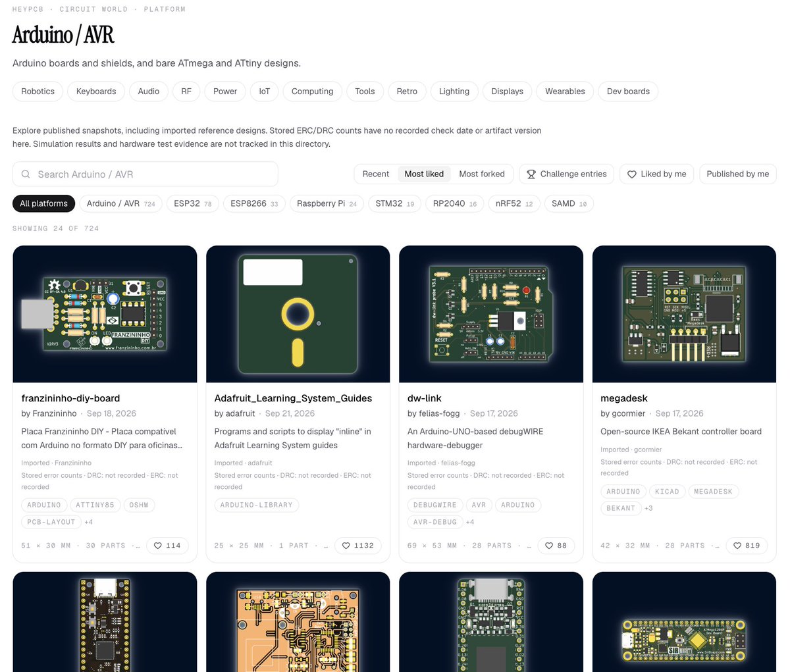Viewport: 790px width, 672px height.
Task: Select the Recent sort option
Action: [x=376, y=174]
